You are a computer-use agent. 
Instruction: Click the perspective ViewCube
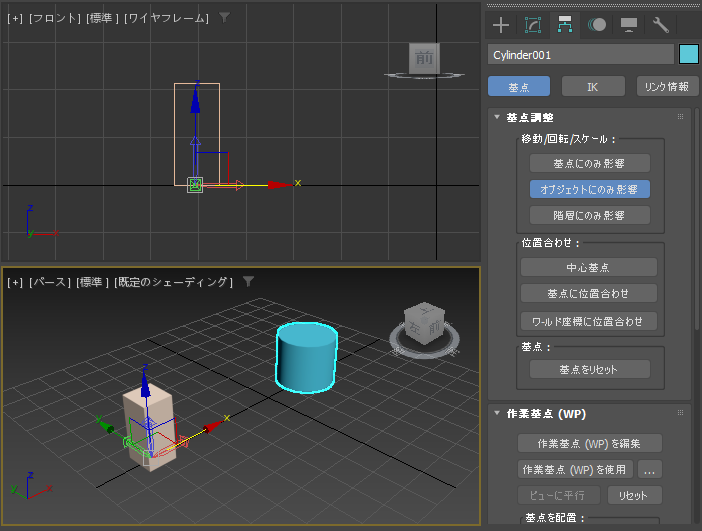(x=424, y=322)
